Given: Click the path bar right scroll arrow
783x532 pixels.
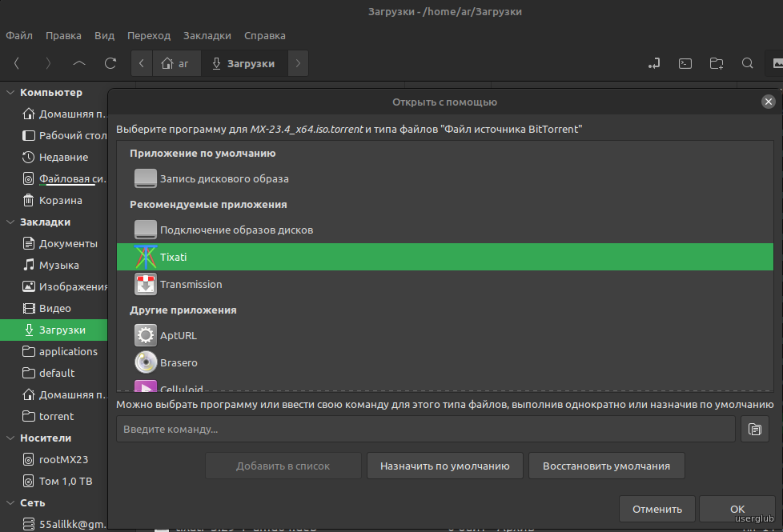Looking at the screenshot, I should [x=298, y=63].
